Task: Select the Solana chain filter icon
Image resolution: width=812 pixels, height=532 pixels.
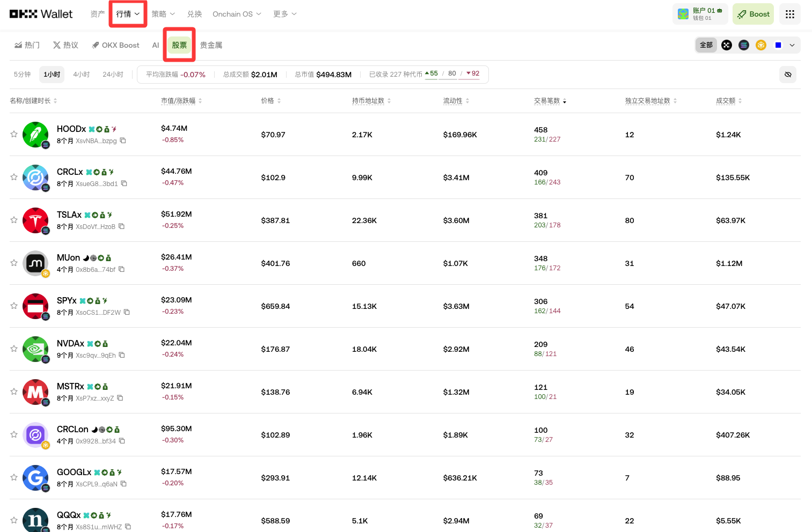Action: point(744,45)
